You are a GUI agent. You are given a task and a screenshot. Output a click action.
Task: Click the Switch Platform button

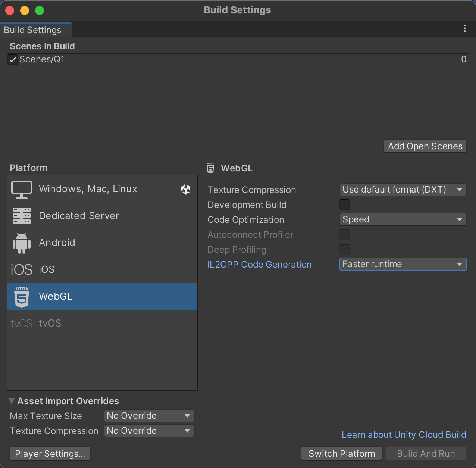point(341,454)
